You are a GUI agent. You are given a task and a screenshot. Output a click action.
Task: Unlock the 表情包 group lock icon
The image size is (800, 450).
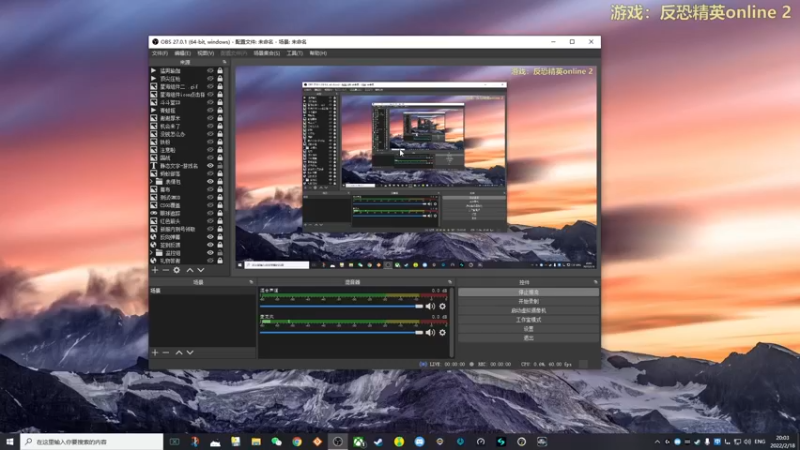point(220,182)
